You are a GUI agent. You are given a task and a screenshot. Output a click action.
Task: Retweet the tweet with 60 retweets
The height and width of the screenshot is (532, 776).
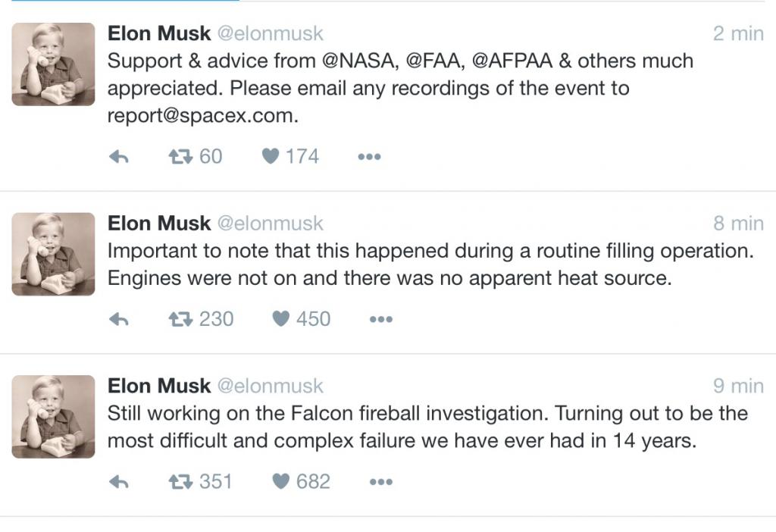coord(180,158)
